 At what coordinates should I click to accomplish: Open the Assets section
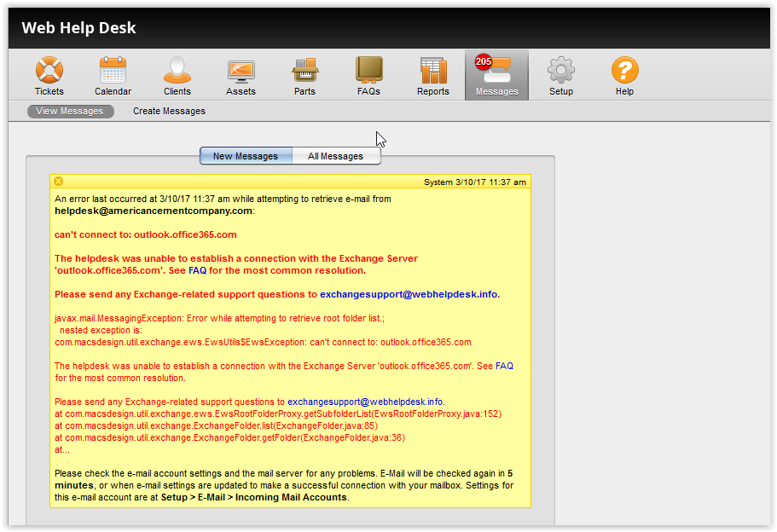pos(241,76)
